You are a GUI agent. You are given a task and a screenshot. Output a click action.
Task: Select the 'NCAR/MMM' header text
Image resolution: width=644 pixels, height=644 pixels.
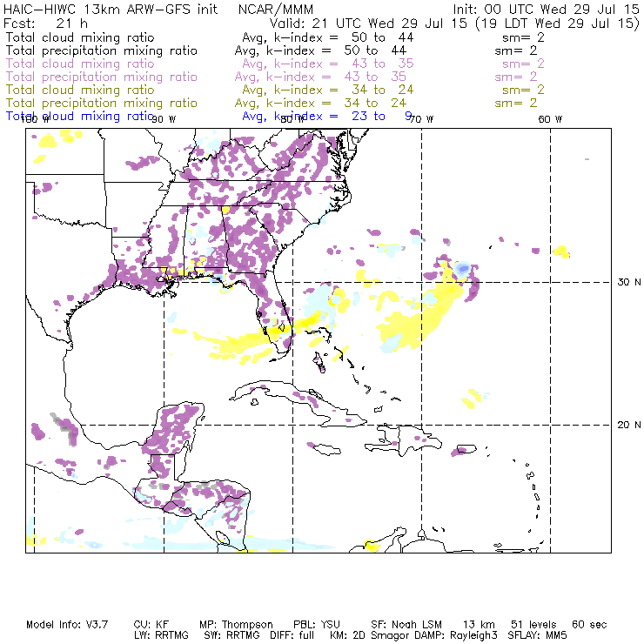pyautogui.click(x=276, y=9)
